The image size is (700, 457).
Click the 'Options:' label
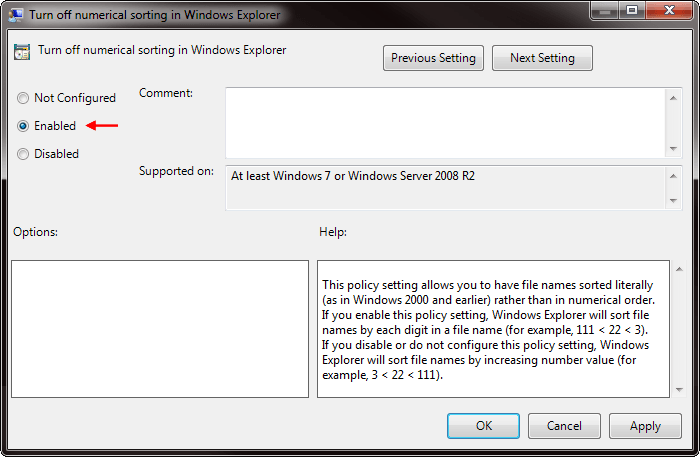click(x=35, y=232)
